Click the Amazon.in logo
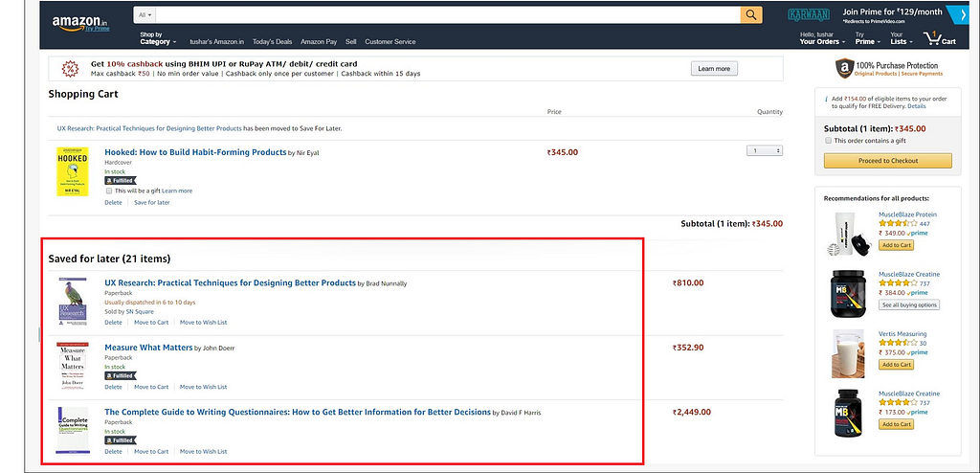 point(80,24)
